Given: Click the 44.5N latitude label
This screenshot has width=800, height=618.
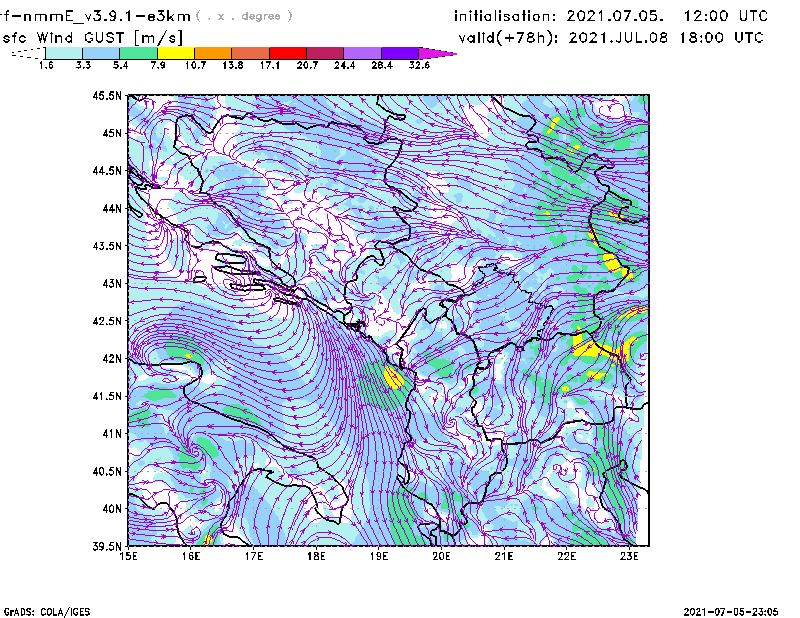Looking at the screenshot, I should (107, 171).
